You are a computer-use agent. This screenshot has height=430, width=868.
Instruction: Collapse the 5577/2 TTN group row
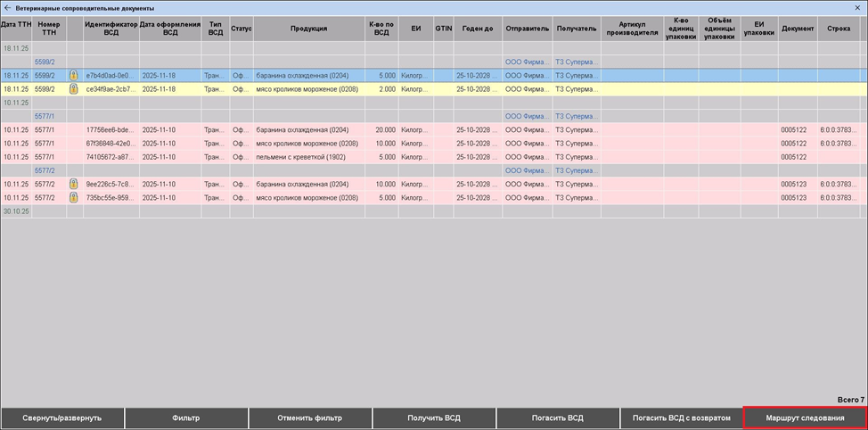coord(45,170)
